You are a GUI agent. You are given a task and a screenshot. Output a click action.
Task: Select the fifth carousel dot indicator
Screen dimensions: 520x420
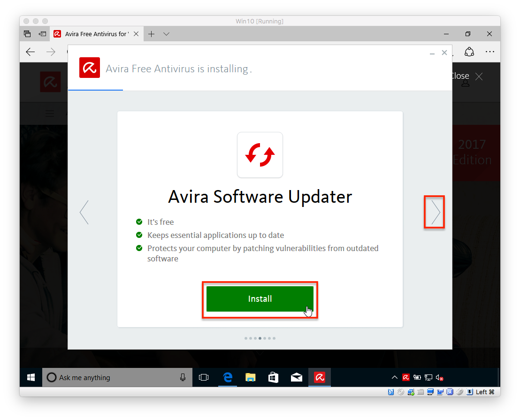click(x=264, y=338)
